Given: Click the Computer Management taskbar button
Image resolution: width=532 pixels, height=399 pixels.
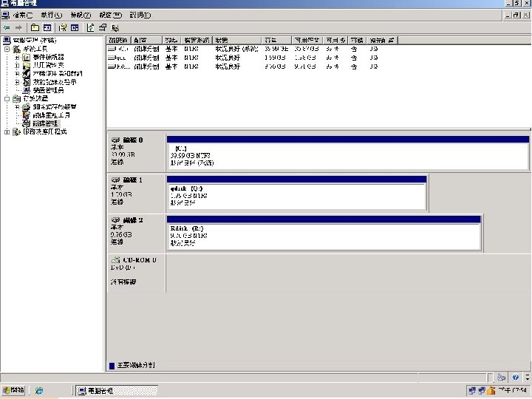Looking at the screenshot, I should (x=117, y=391).
